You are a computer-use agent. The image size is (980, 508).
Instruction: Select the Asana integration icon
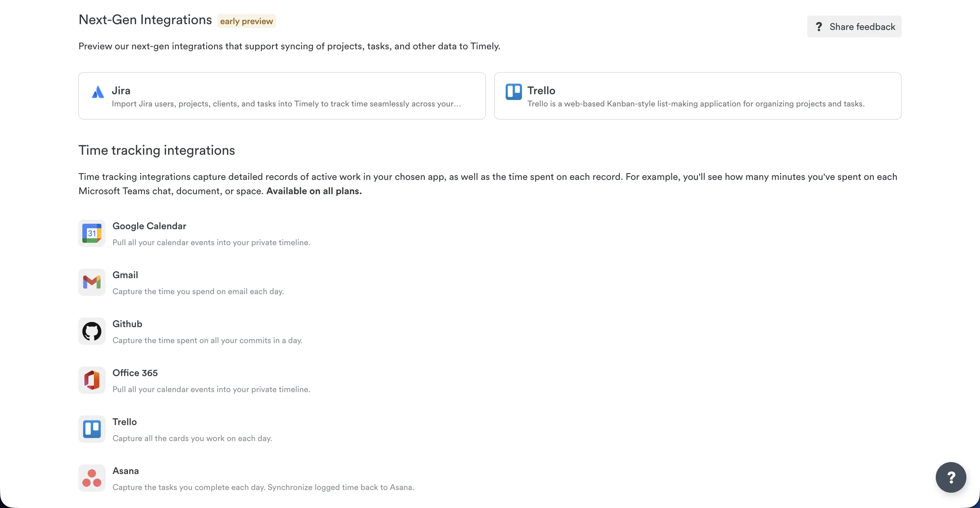(x=92, y=478)
